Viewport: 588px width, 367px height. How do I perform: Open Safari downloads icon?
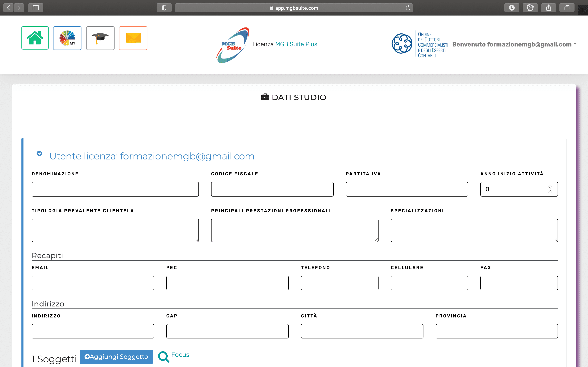tap(512, 8)
